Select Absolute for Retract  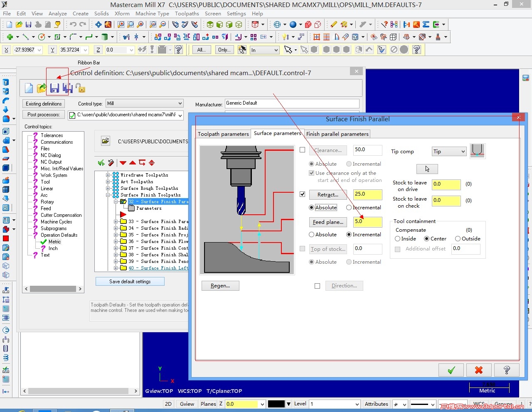pyautogui.click(x=312, y=208)
